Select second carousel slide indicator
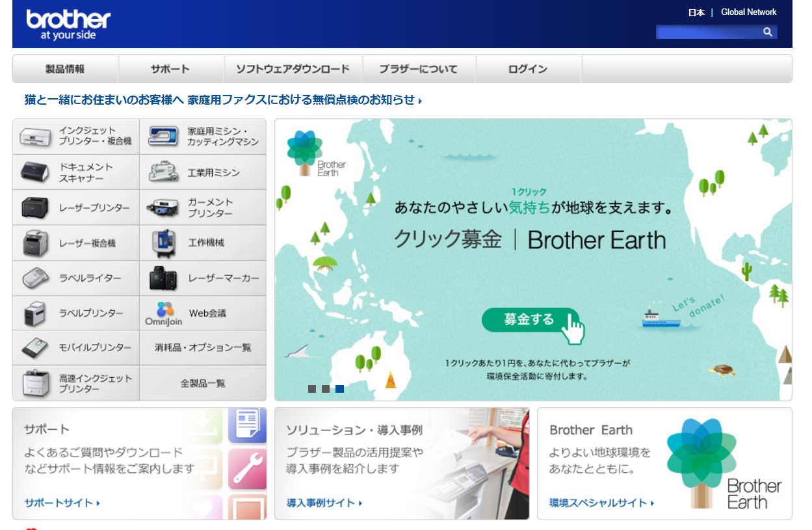 [x=326, y=389]
